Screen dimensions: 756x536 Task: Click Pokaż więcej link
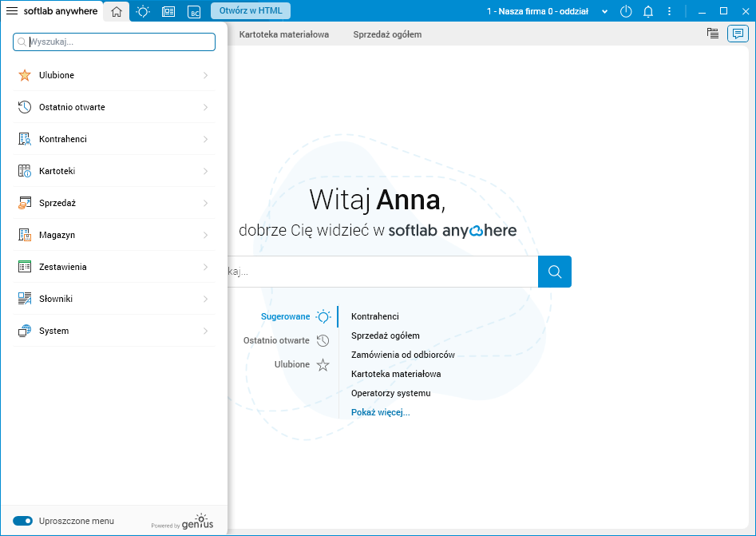coord(381,412)
